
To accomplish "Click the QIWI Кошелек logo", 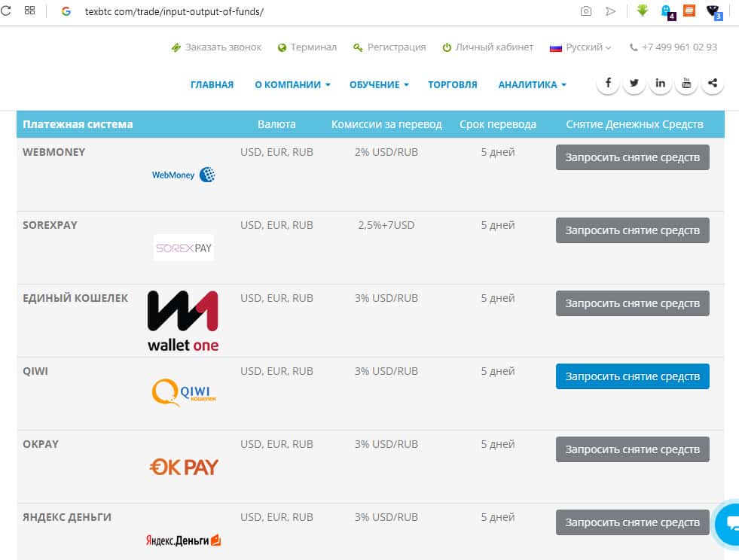I will coord(184,392).
